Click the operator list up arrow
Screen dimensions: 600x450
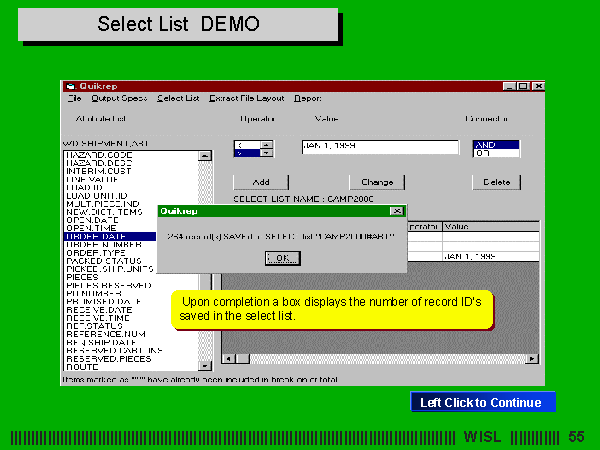coord(266,144)
